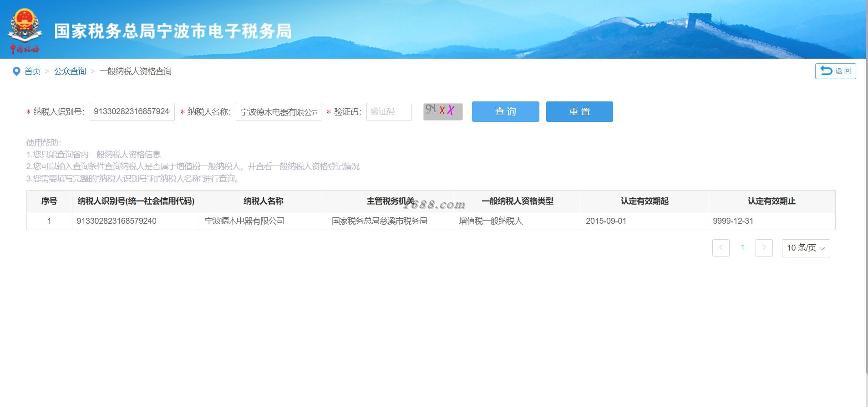The width and height of the screenshot is (868, 407).
Task: Click the 重置 reset button
Action: [x=579, y=111]
